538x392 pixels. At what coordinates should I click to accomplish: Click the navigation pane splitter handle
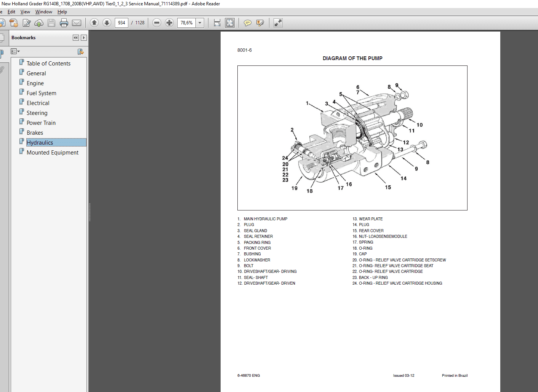(x=90, y=212)
